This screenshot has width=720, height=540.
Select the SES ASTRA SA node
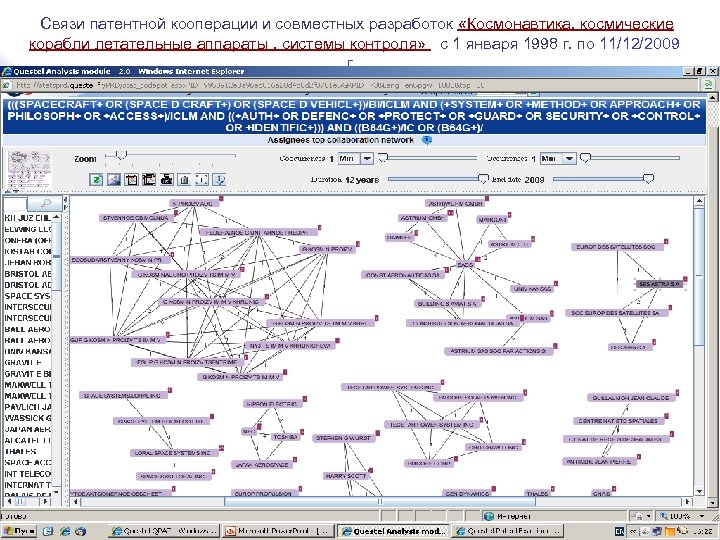tap(659, 284)
